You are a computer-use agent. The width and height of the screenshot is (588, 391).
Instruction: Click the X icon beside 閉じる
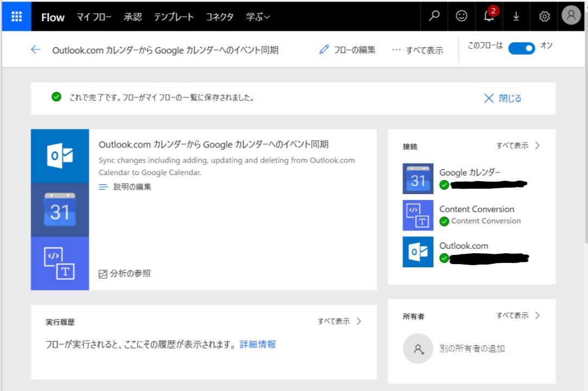click(x=489, y=98)
